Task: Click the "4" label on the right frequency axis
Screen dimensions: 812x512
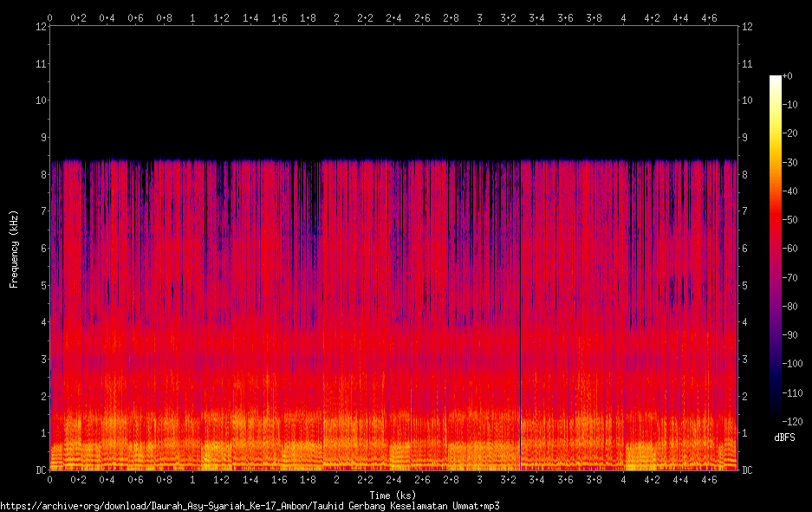Action: [744, 322]
